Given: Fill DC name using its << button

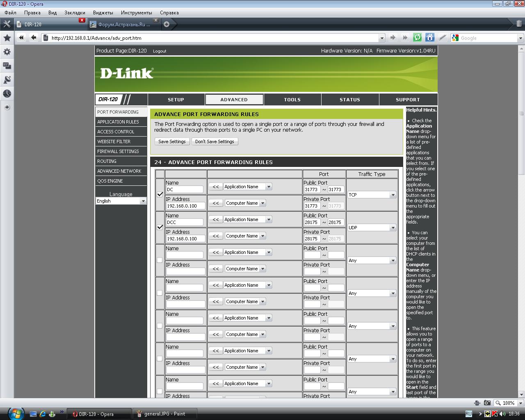Looking at the screenshot, I should [x=215, y=187].
